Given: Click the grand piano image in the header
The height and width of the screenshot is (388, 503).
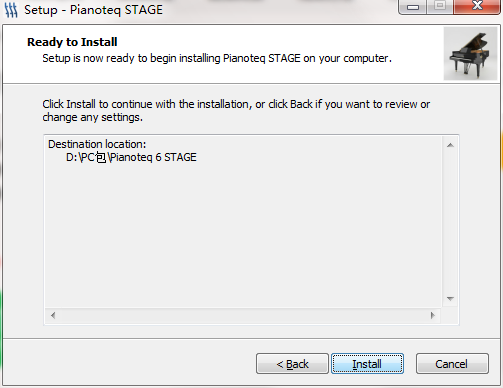Looking at the screenshot, I should 470,54.
